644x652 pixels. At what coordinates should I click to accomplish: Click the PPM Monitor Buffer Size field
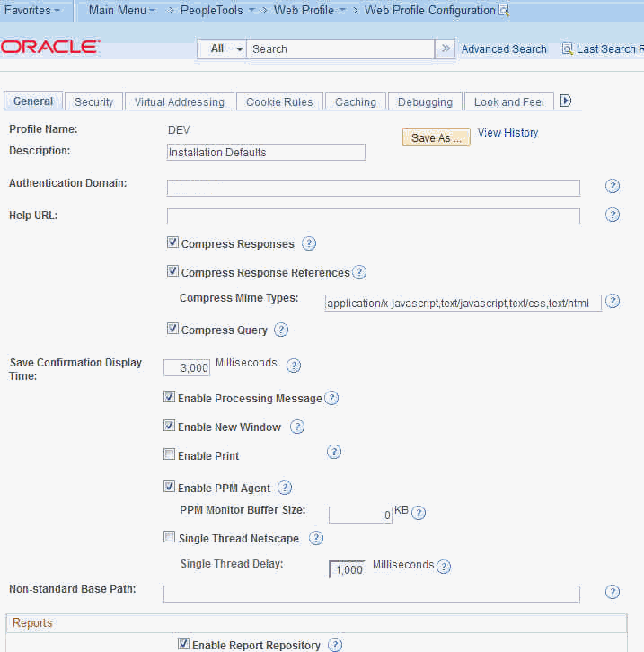coord(360,515)
